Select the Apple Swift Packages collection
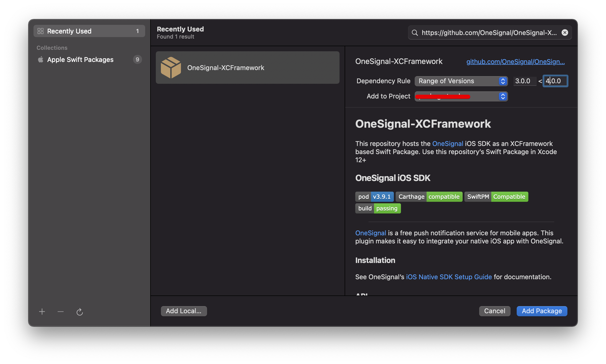 [80, 60]
